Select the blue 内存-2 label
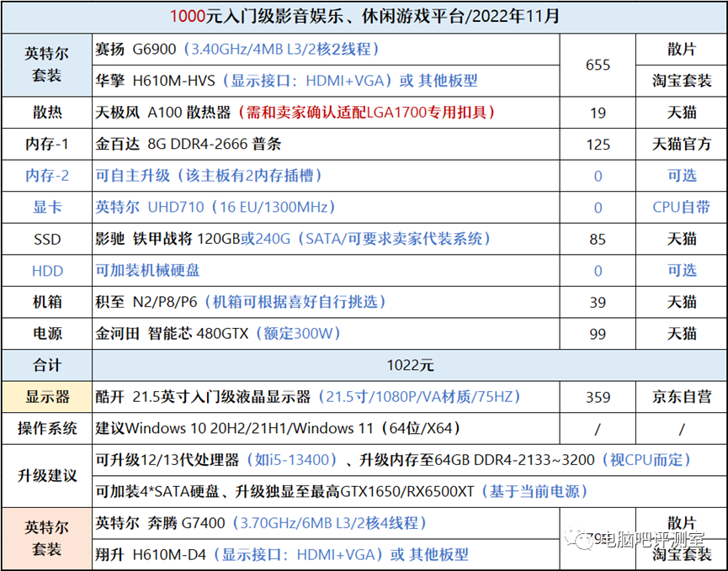This screenshot has height=571, width=728. (x=47, y=176)
